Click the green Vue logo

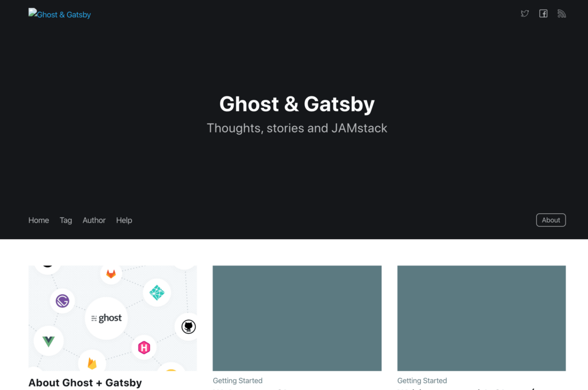click(49, 341)
